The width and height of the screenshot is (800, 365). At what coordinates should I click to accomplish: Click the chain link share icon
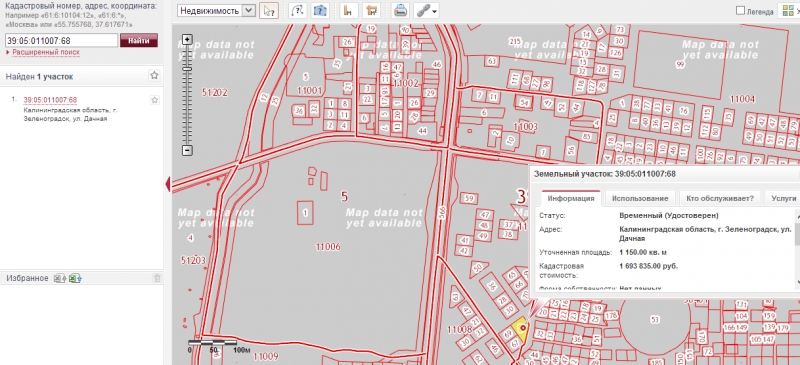coord(423,11)
